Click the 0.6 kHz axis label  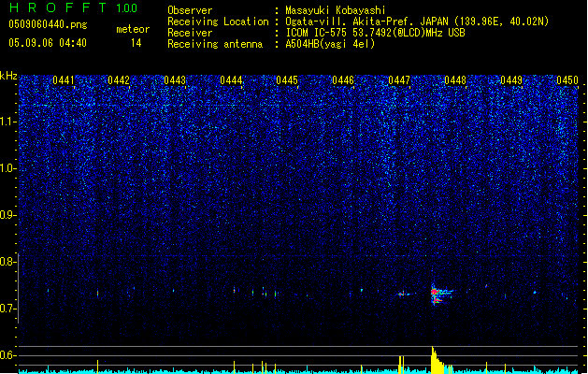[x=7, y=355]
